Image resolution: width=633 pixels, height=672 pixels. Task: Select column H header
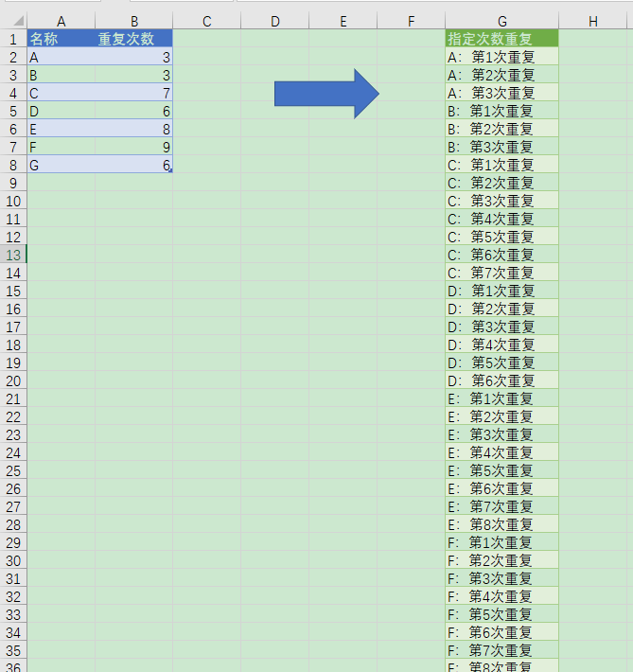593,21
